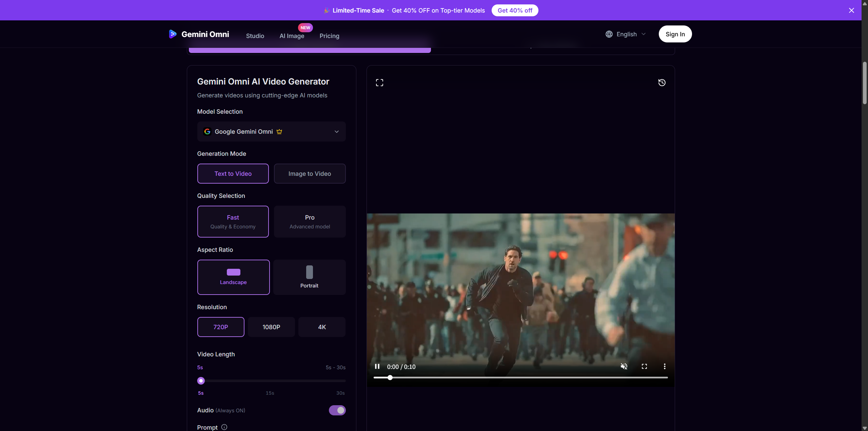The height and width of the screenshot is (431, 868).
Task: Toggle the Audio switch
Action: [x=337, y=410]
